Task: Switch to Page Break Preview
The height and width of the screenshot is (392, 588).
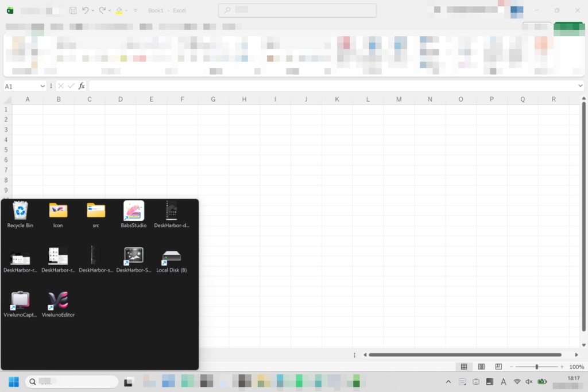Action: pyautogui.click(x=498, y=367)
